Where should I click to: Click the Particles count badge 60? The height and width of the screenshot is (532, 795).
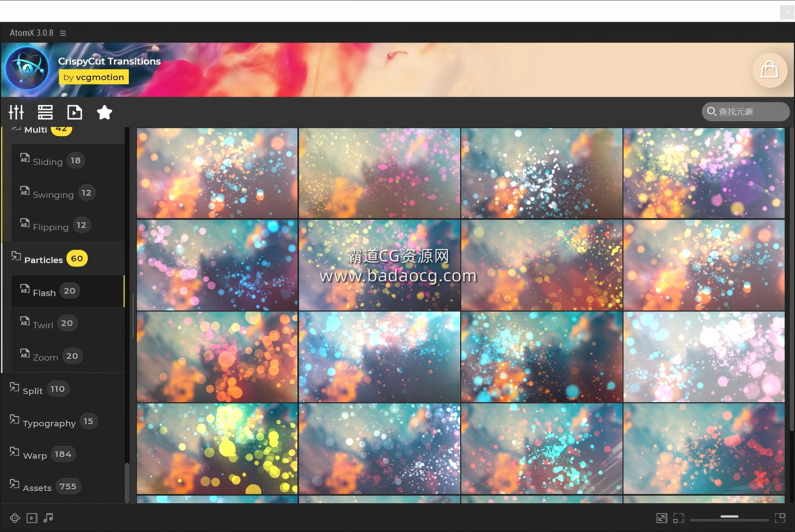pyautogui.click(x=77, y=259)
